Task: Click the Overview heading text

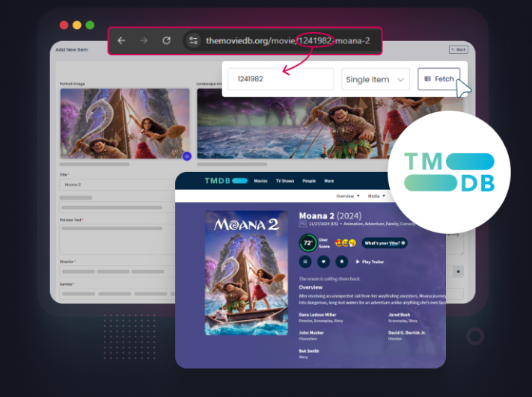Action: [x=311, y=287]
